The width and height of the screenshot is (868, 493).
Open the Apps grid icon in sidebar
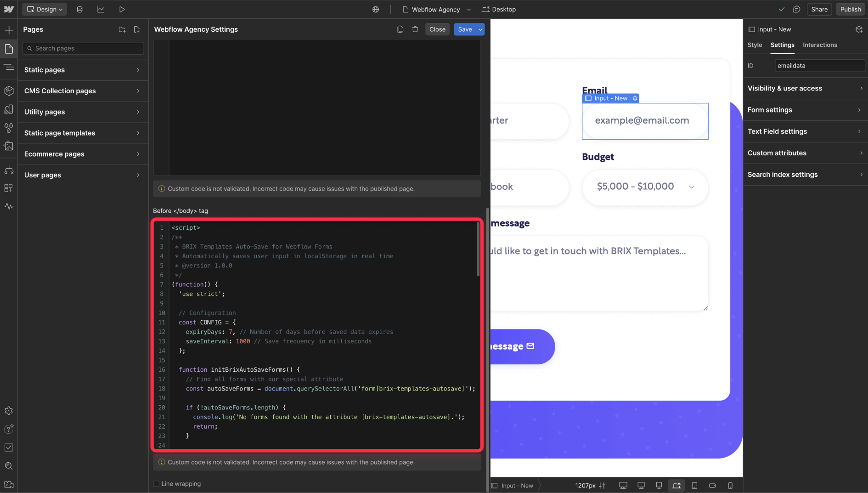tap(9, 188)
